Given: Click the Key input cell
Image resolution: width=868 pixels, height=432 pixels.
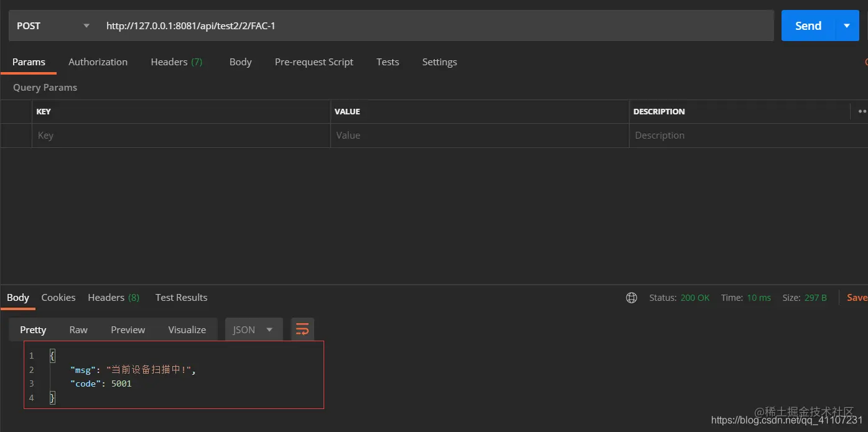Looking at the screenshot, I should coord(181,136).
